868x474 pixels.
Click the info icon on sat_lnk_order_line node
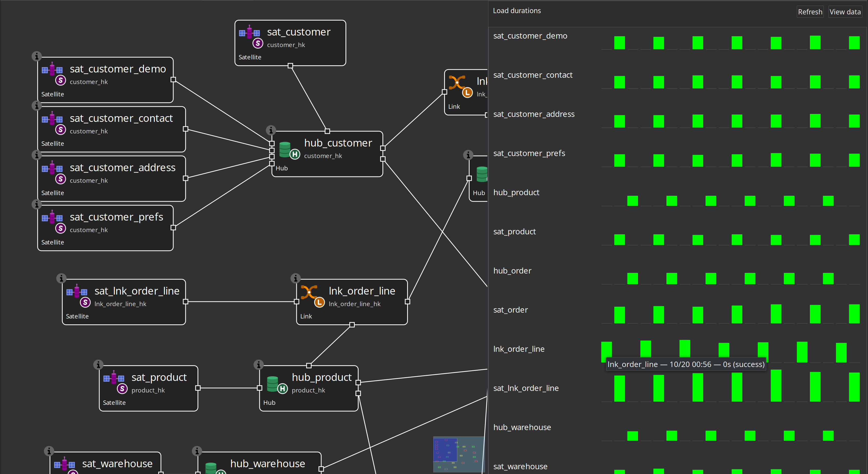pos(61,279)
